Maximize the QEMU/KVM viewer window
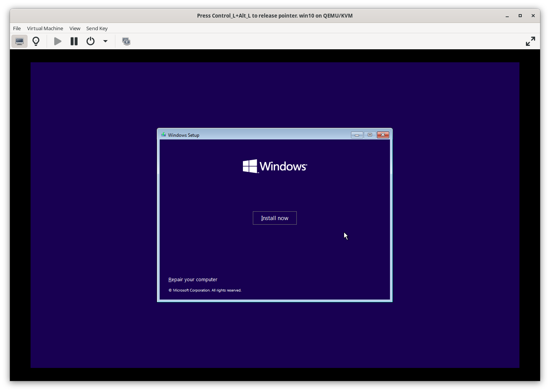Screen dimensions: 550x392 point(520,16)
